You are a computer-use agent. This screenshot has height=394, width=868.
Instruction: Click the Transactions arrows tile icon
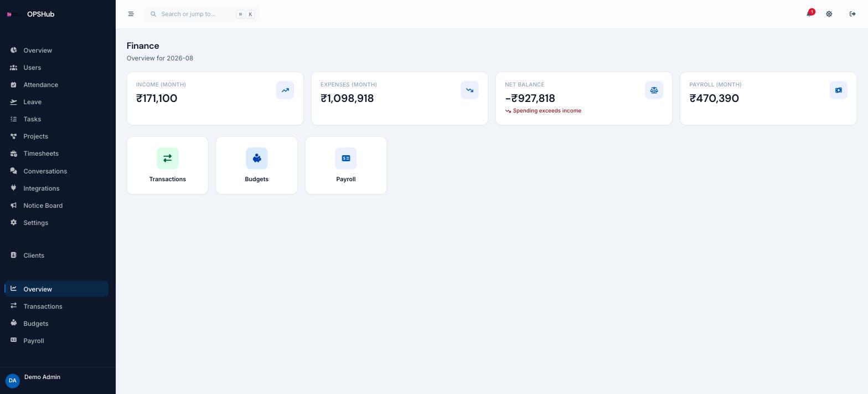(x=167, y=158)
